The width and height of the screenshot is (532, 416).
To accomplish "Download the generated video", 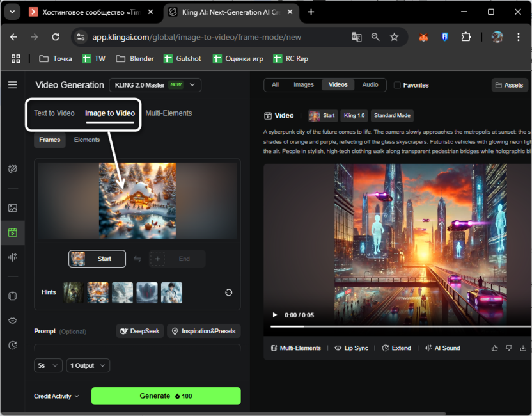I will pos(523,348).
